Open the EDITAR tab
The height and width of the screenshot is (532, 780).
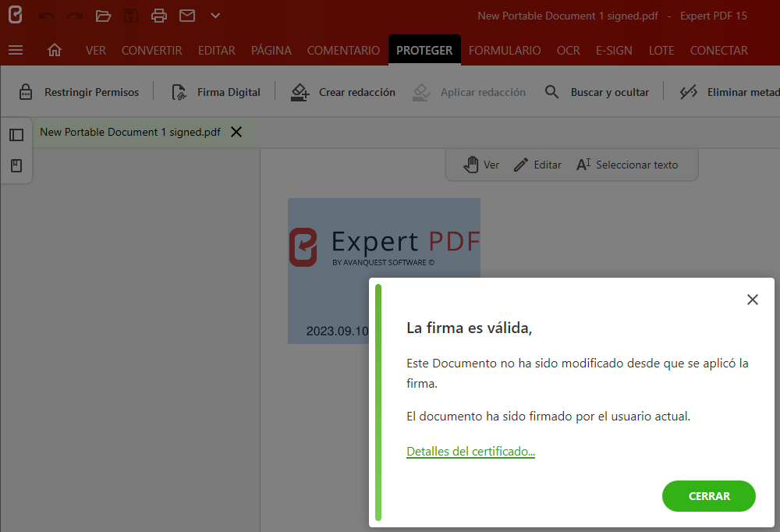click(216, 50)
